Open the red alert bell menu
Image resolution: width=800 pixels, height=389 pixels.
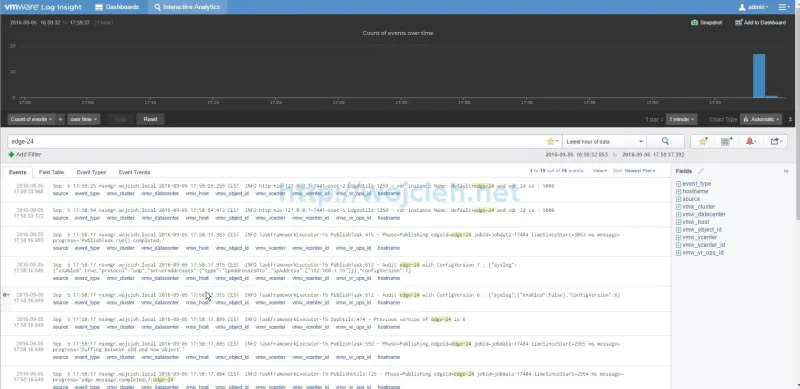[751, 141]
